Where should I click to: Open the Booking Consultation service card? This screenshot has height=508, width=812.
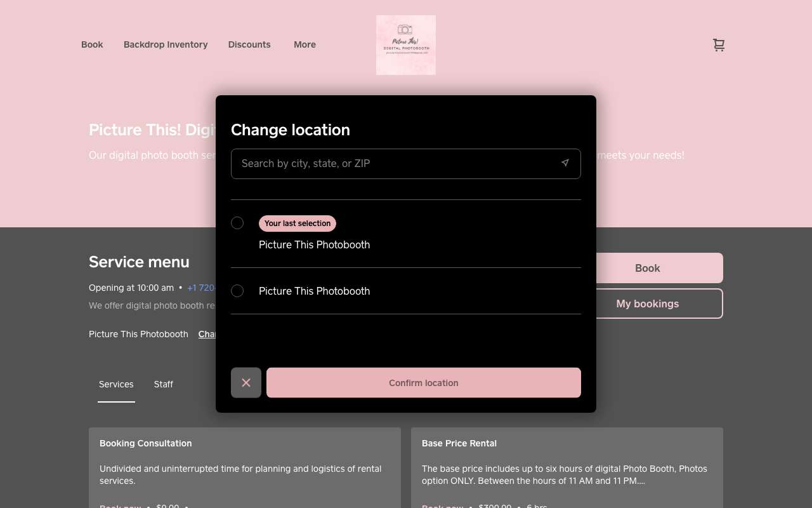tap(245, 467)
